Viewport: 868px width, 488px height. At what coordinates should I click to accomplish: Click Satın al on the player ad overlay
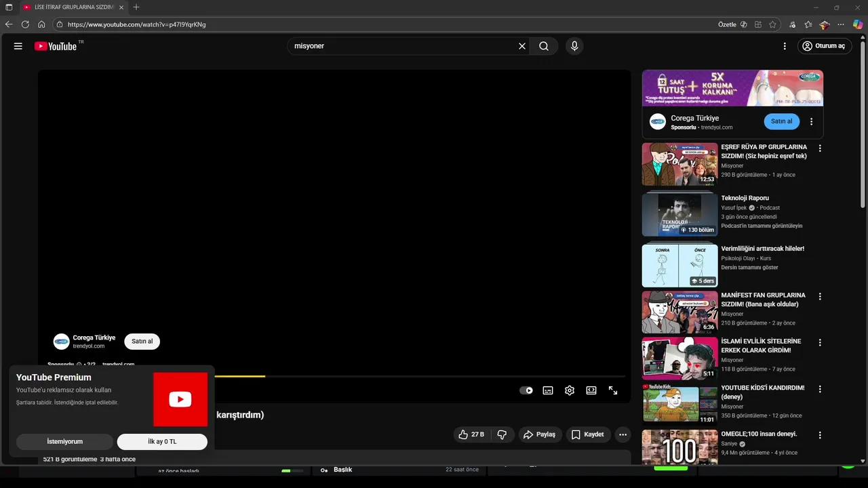pyautogui.click(x=142, y=341)
